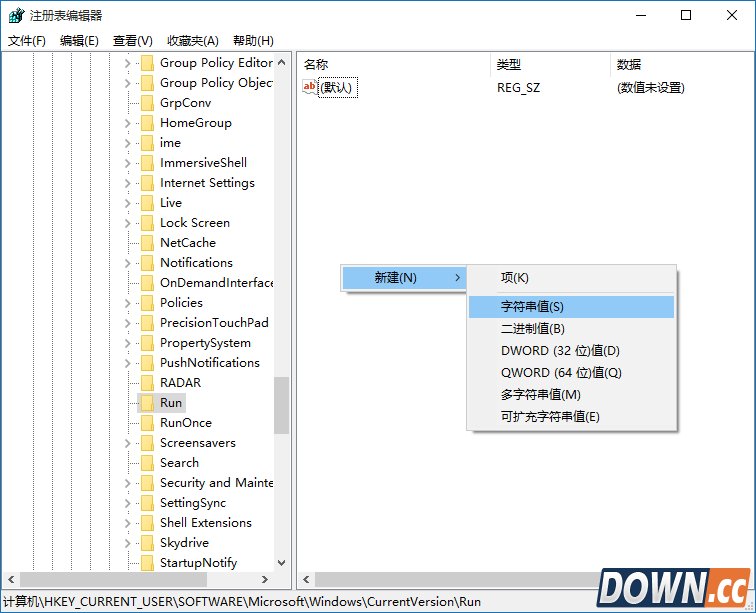The width and height of the screenshot is (756, 613).
Task: Click the Run folder icon
Action: pos(147,403)
